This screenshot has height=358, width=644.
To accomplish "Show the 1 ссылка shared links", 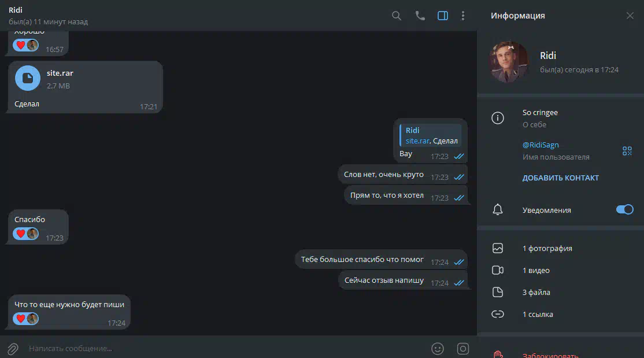I will 560,315.
